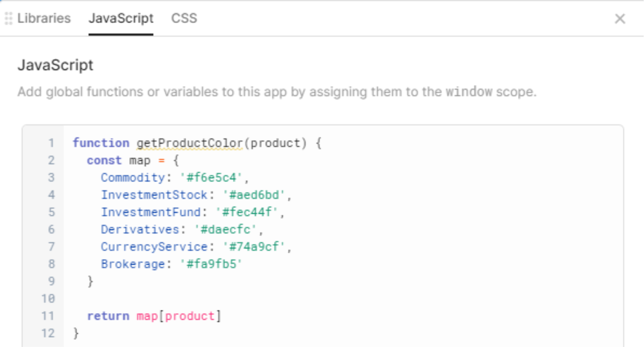Place cursor on the Commodity key
The image size is (644, 347).
pos(133,178)
